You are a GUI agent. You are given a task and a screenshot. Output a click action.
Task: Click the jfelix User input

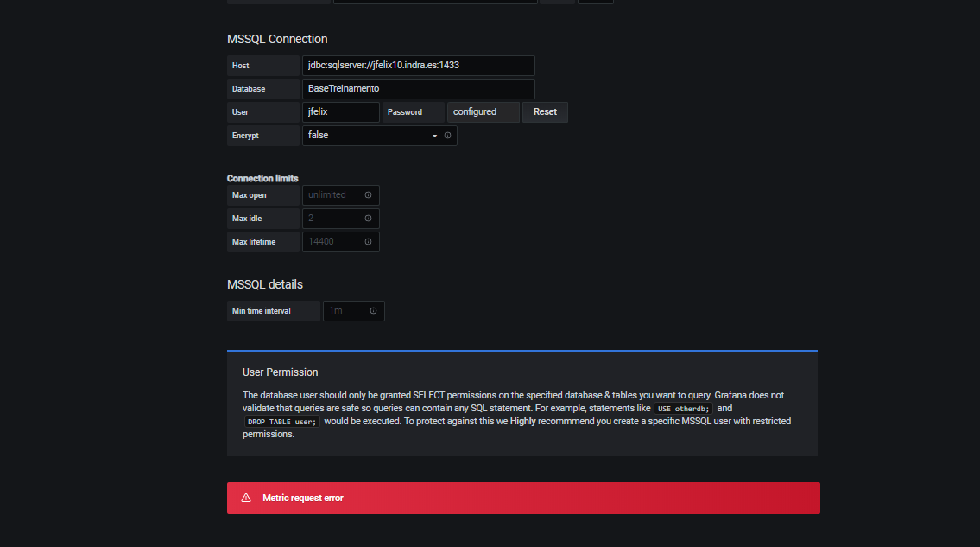[x=340, y=111]
